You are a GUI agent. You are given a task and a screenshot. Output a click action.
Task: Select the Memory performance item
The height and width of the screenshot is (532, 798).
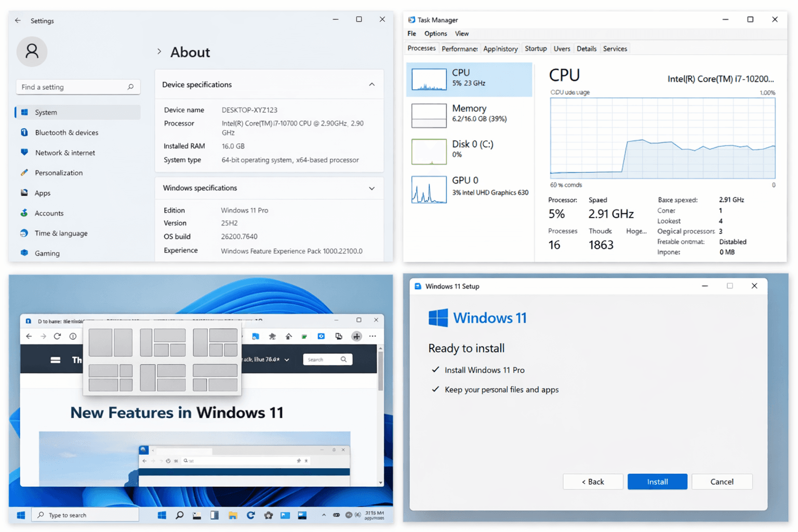(469, 115)
